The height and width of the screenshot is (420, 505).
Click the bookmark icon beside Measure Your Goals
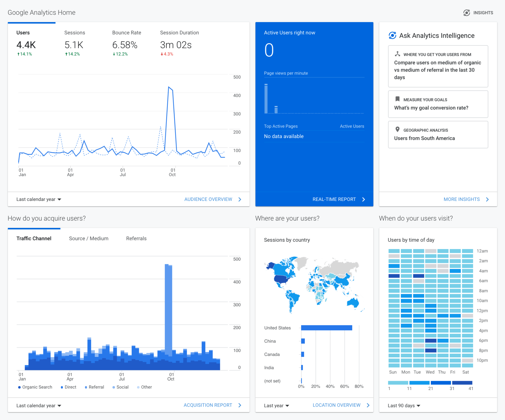tap(397, 99)
